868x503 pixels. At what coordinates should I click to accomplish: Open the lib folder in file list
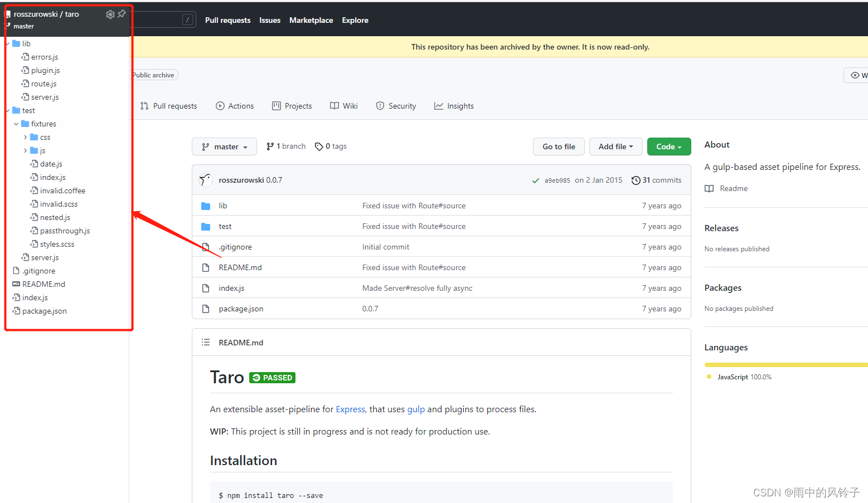(x=223, y=206)
